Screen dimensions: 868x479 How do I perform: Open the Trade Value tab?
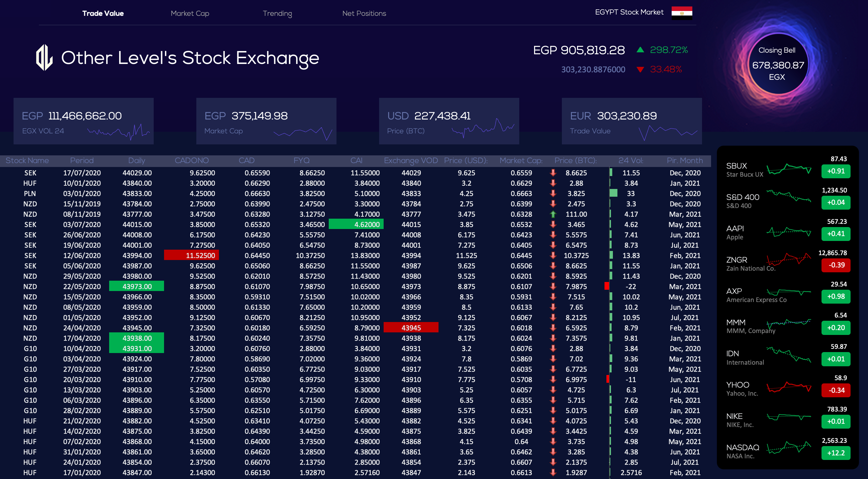coord(103,14)
